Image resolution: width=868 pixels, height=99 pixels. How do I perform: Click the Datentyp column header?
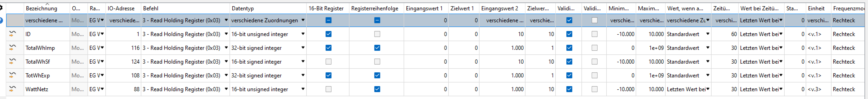coord(243,8)
